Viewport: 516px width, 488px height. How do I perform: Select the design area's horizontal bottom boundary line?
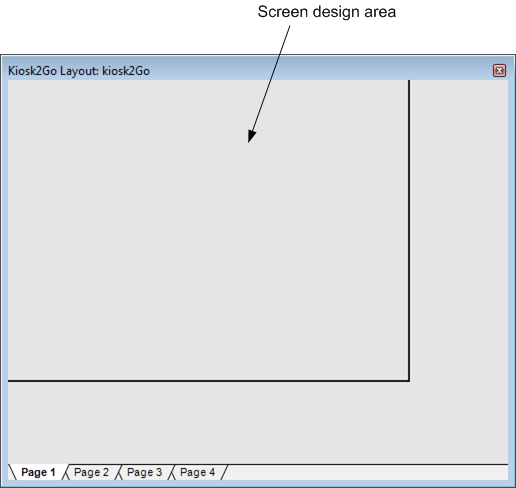tap(208, 380)
